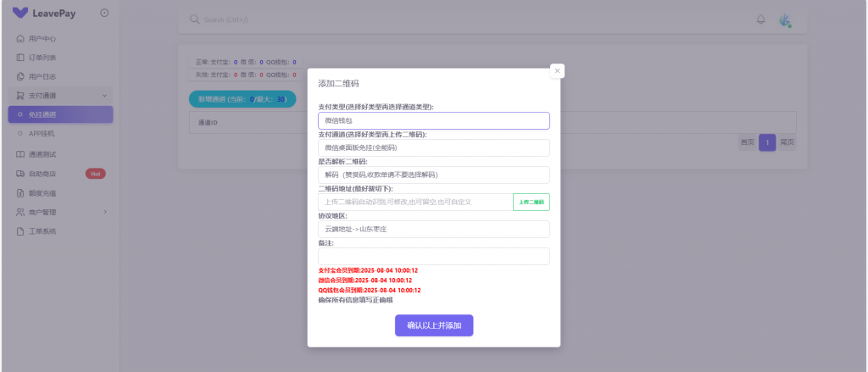
Task: Open 协议地区 dropdown showing 山东枣庄
Action: (434, 229)
